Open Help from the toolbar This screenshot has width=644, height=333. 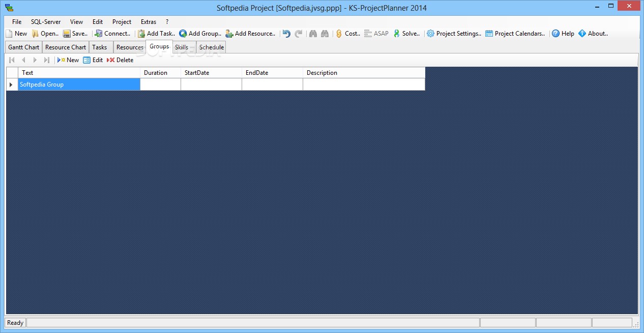[563, 34]
